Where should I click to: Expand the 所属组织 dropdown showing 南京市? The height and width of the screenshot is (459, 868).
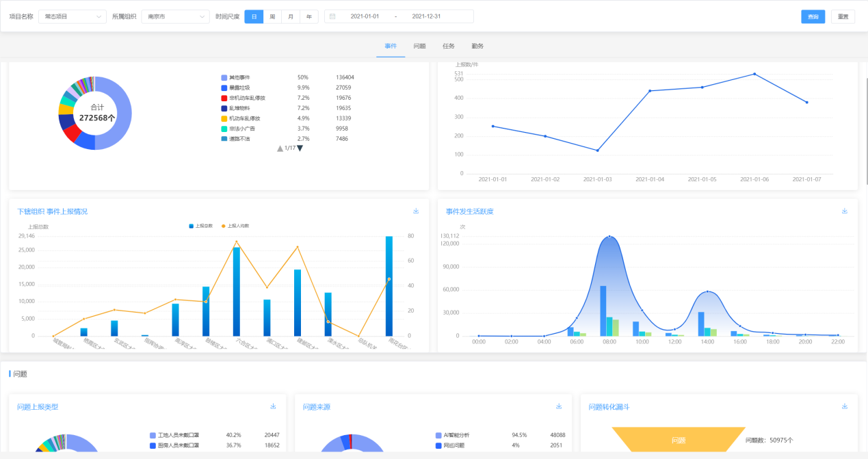(x=175, y=16)
